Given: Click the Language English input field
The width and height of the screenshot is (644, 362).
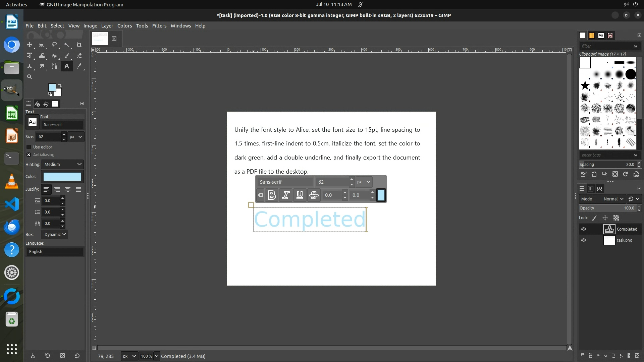Looking at the screenshot, I should (55, 251).
